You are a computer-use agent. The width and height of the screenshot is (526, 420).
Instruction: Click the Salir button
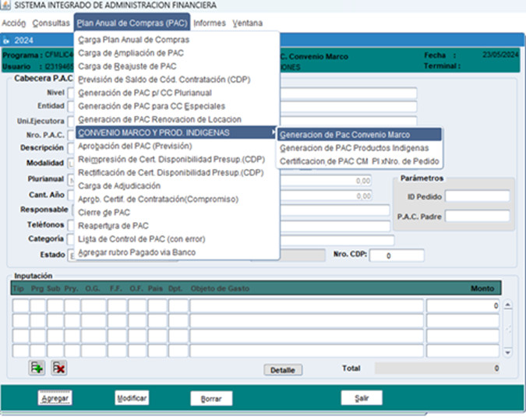coord(362,398)
